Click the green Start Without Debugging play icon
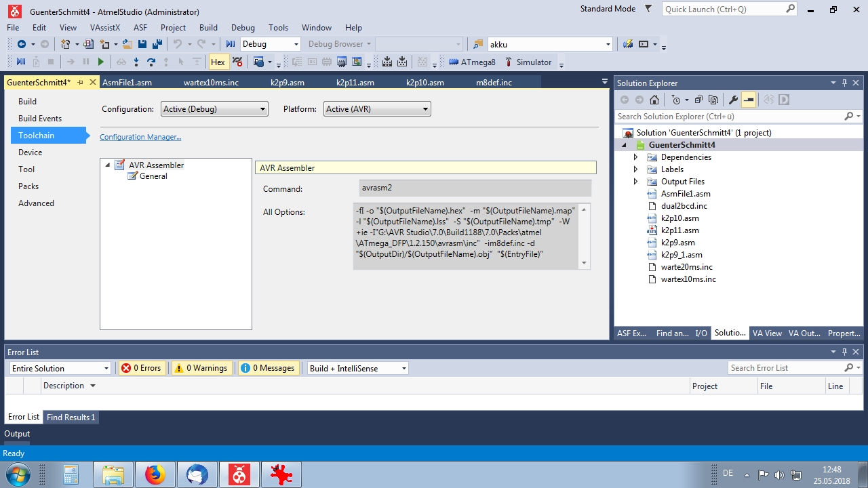The height and width of the screenshot is (488, 868). click(101, 62)
